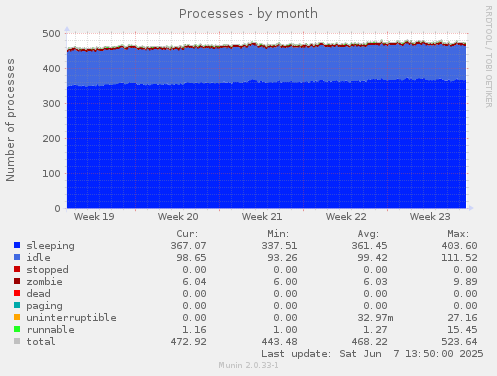This screenshot has height=376, width=497.
Task: Click sleeping current value 367.07
Action: (x=189, y=246)
